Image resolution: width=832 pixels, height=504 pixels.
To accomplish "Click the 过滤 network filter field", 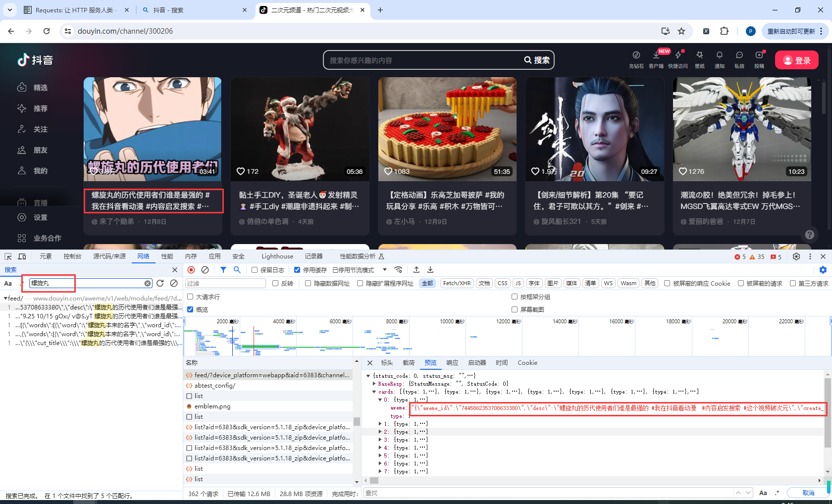I will click(225, 283).
